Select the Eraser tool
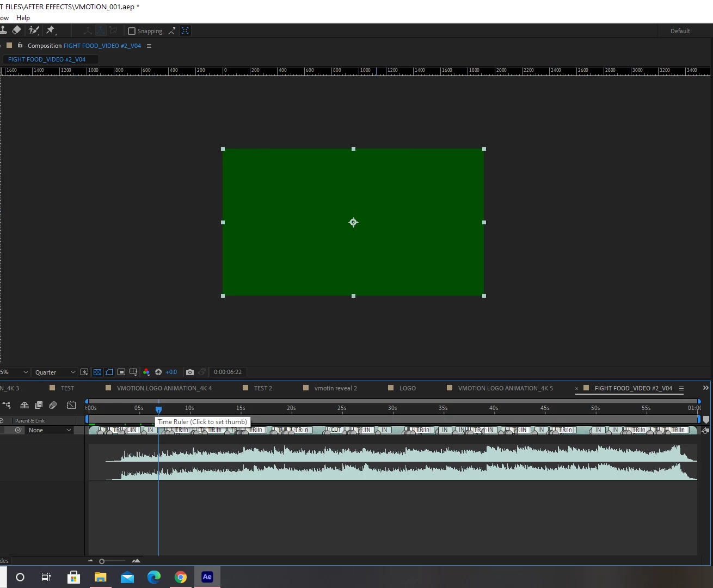This screenshot has width=713, height=588. [x=17, y=30]
